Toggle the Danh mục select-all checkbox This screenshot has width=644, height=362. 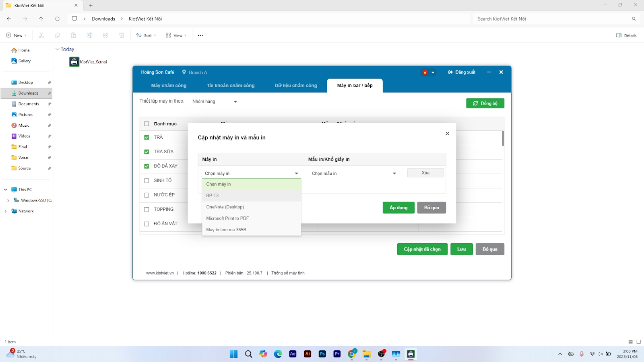click(147, 124)
